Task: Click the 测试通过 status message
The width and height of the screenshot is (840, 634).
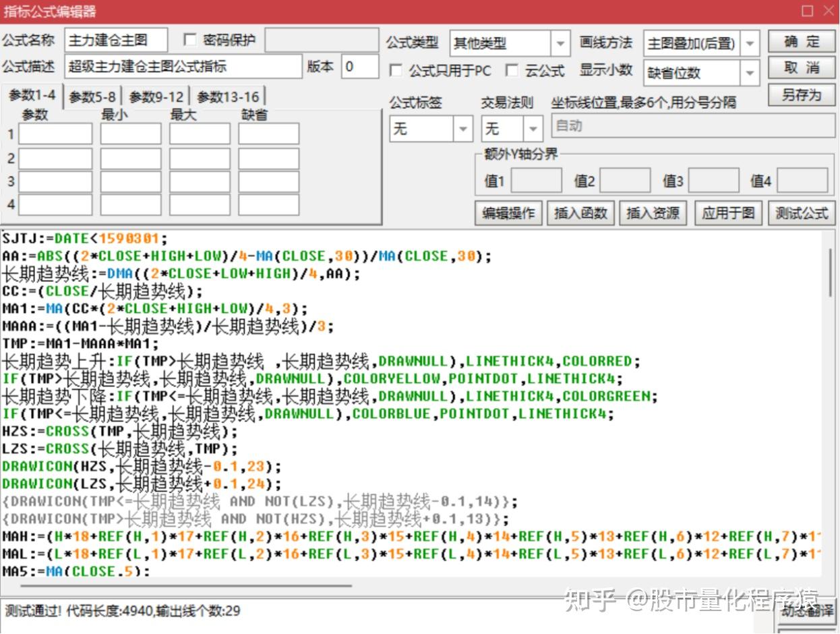Action: (122, 611)
